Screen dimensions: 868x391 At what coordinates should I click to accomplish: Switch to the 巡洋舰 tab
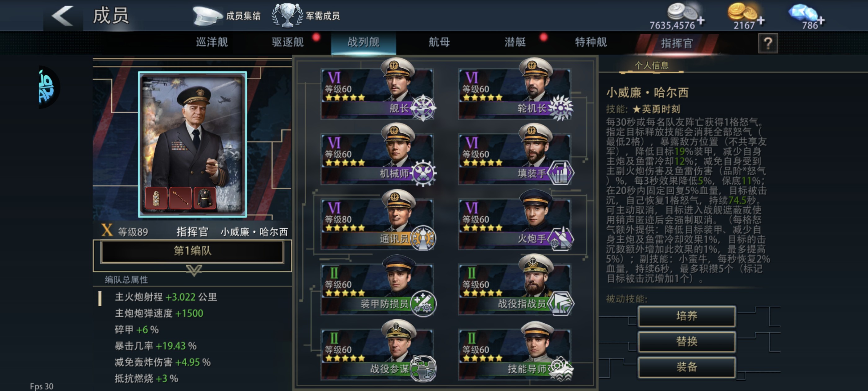pyautogui.click(x=212, y=43)
